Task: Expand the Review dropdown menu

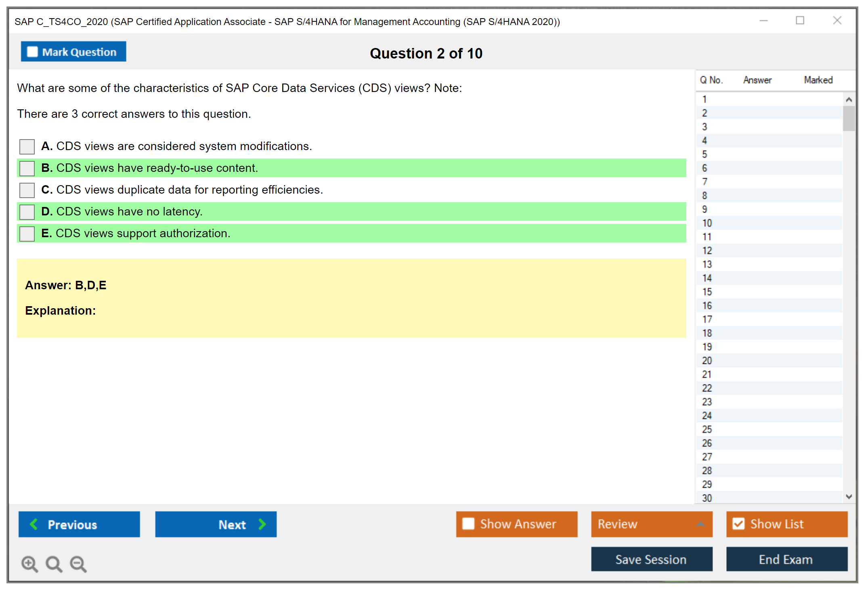Action: (700, 524)
